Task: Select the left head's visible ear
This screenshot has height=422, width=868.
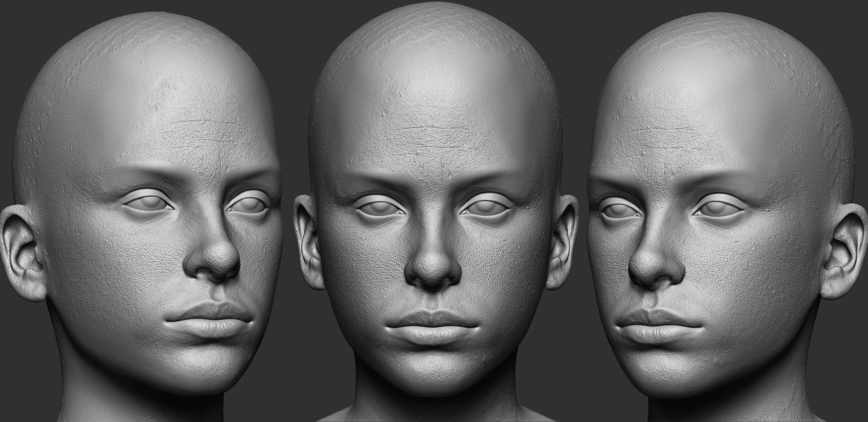Action: [x=23, y=254]
